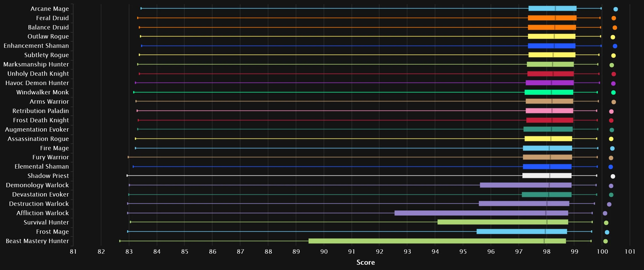Click the 100 tick on Score axis
The height and width of the screenshot is (270, 644).
[x=602, y=252]
